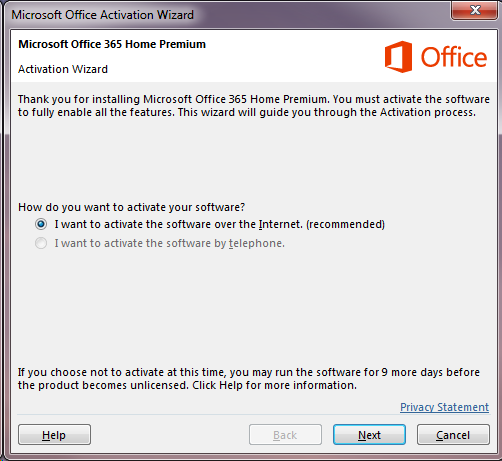Image resolution: width=502 pixels, height=461 pixels.
Task: Click the Office wordmark text beside the logo
Action: pos(454,57)
